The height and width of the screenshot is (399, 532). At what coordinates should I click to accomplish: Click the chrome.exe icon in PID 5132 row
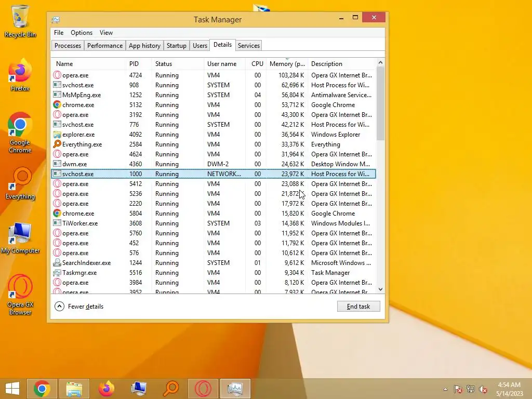coord(57,104)
